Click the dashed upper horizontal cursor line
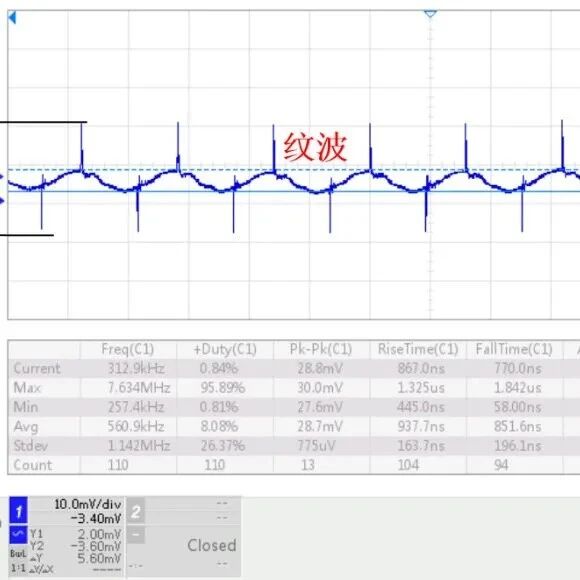This screenshot has height=580, width=580. (x=294, y=170)
